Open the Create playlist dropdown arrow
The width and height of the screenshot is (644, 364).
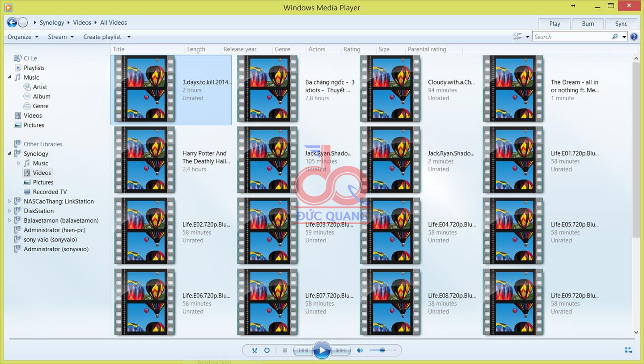click(x=129, y=37)
